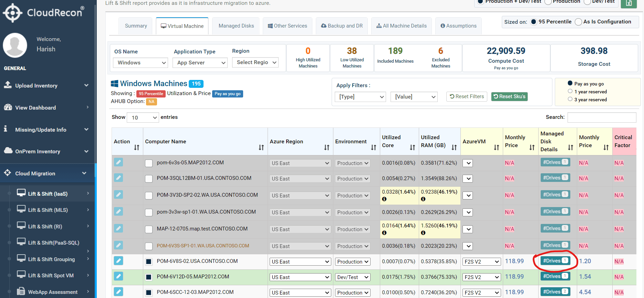Click the Excel export icon
644x298 pixels.
click(x=629, y=3)
